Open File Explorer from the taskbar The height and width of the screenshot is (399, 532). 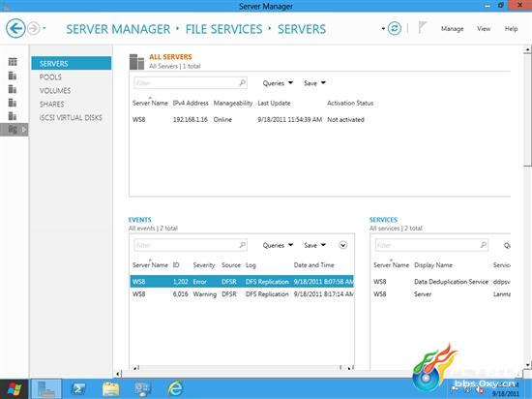[x=110, y=388]
